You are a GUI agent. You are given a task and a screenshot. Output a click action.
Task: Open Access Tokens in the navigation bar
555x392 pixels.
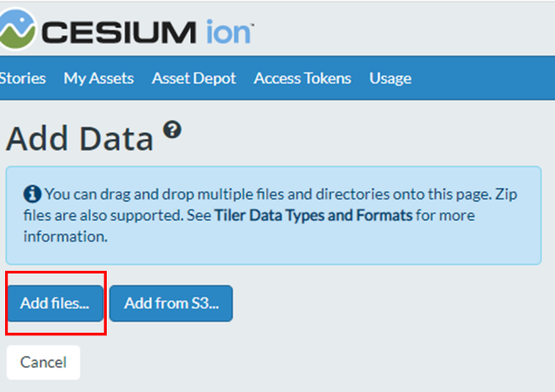(x=302, y=78)
